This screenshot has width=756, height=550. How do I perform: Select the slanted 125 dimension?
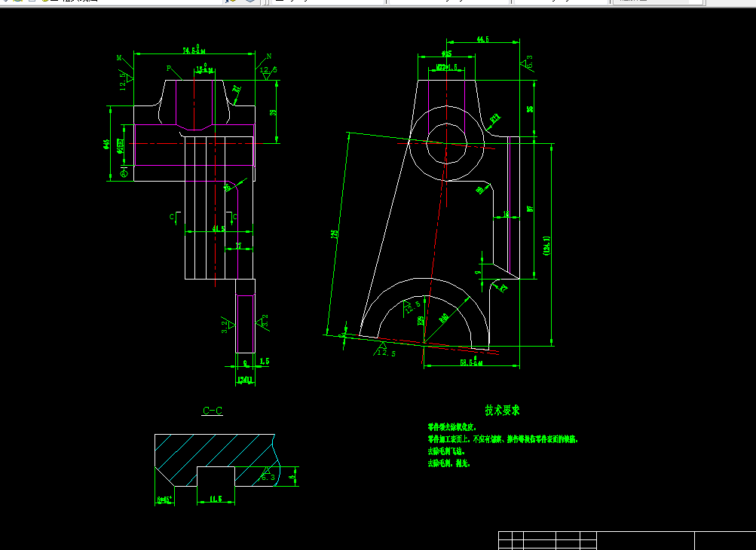click(x=334, y=234)
